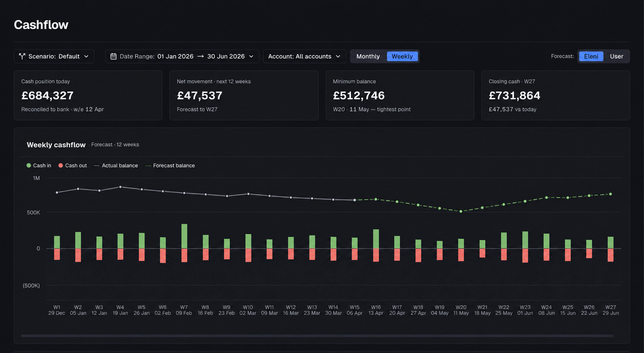Screen dimensions: 644x353
Task: Click the Cashflow page title
Action: click(x=41, y=25)
